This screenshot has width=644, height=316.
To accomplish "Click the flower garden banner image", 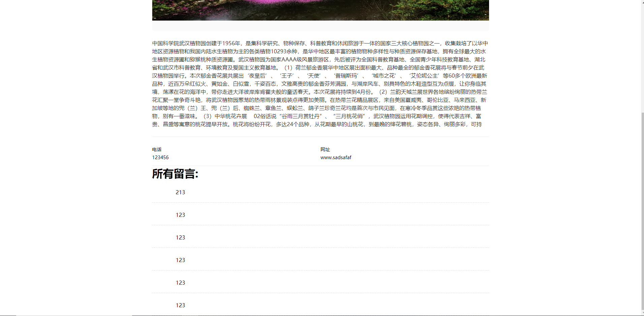I will tap(321, 10).
